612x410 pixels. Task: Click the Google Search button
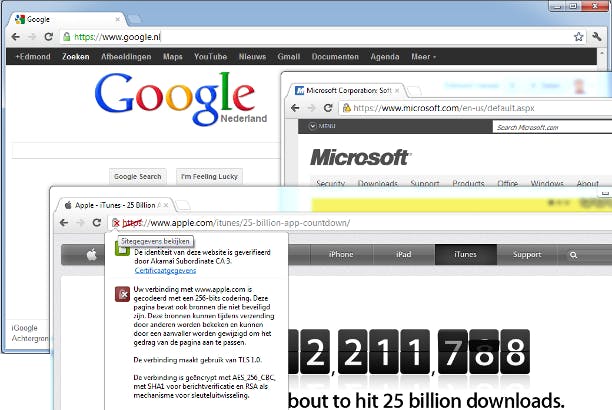coord(137,176)
